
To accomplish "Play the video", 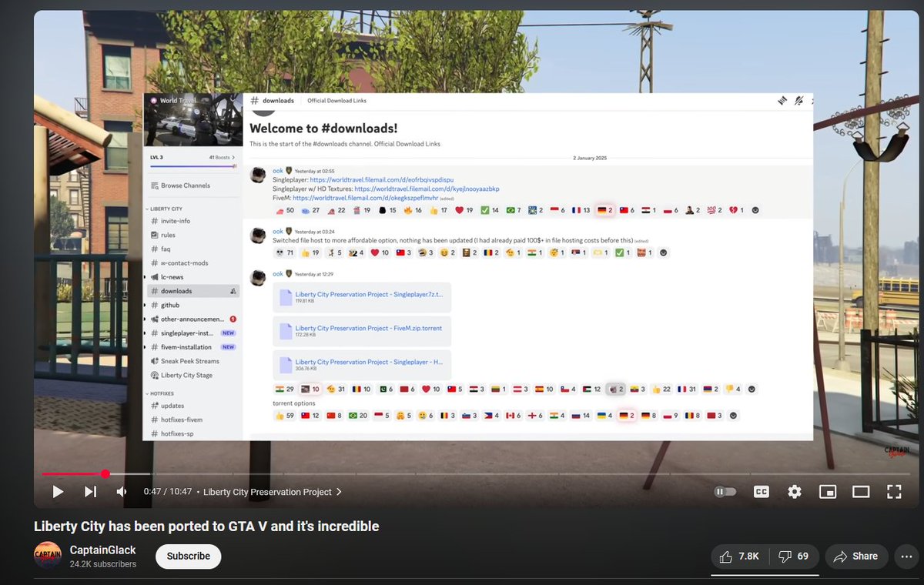I will pos(58,491).
